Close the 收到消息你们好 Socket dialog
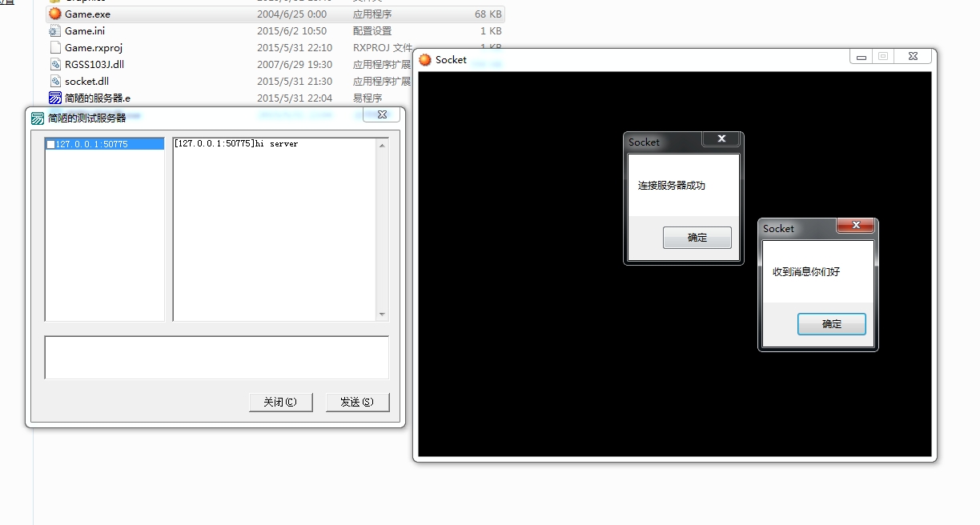Screen dimensions: 980x525 856,226
